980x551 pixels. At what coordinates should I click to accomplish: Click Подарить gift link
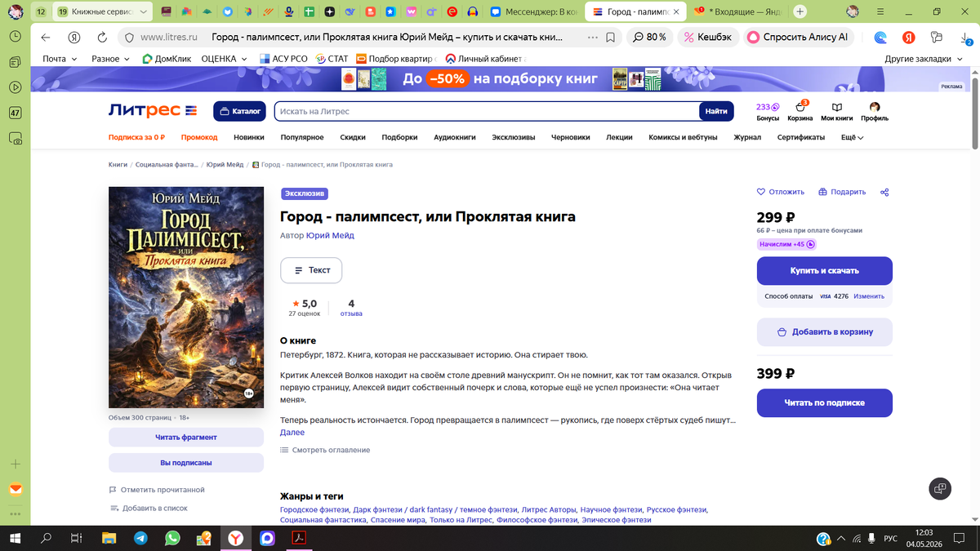click(843, 192)
